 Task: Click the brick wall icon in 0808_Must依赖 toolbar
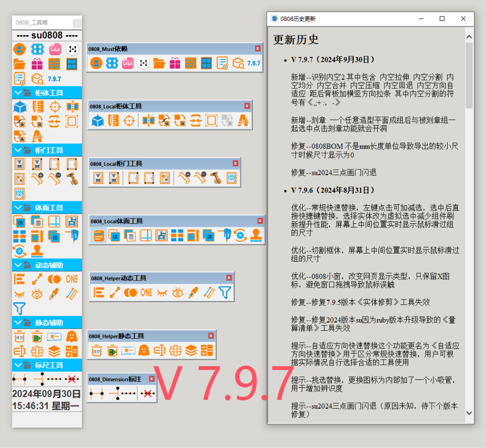point(191,63)
